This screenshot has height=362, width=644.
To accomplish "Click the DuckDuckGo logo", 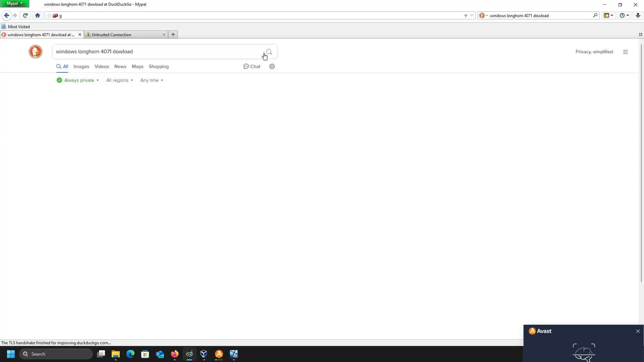I will coord(36,52).
